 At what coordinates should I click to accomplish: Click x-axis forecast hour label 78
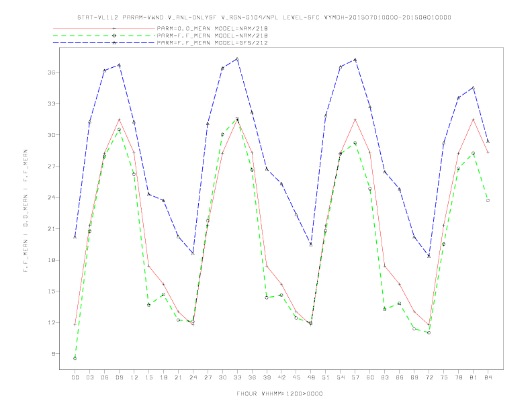click(x=458, y=377)
